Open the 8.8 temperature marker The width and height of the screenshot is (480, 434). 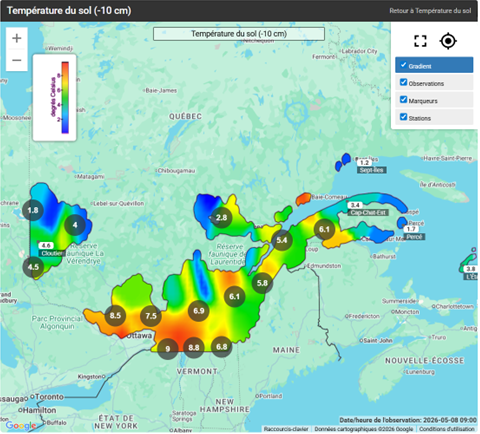194,348
